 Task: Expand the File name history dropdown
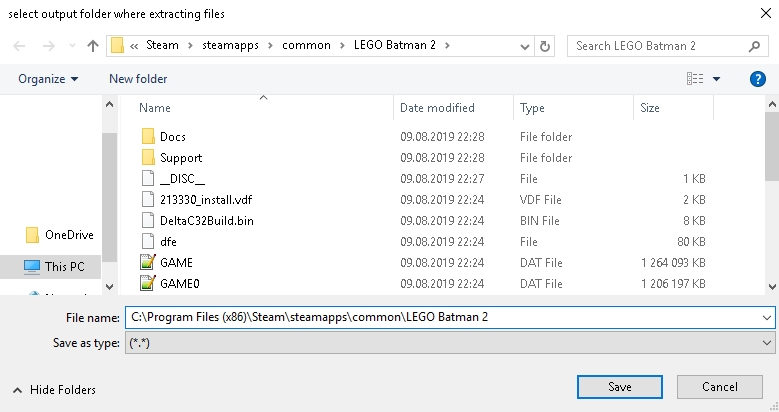[x=766, y=318]
